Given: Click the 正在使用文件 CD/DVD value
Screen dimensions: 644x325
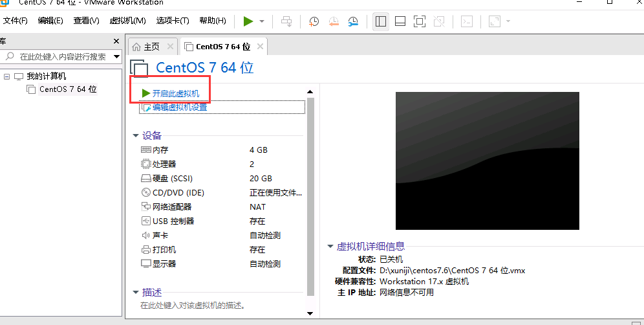Looking at the screenshot, I should [275, 192].
